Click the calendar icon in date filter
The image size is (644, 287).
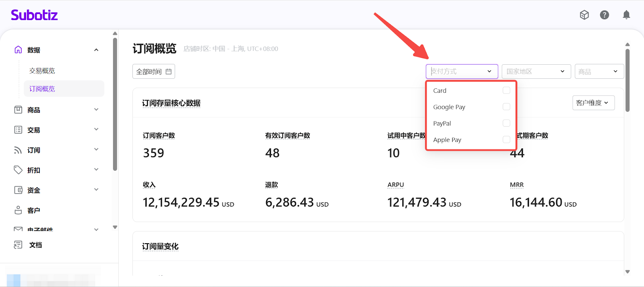[169, 72]
